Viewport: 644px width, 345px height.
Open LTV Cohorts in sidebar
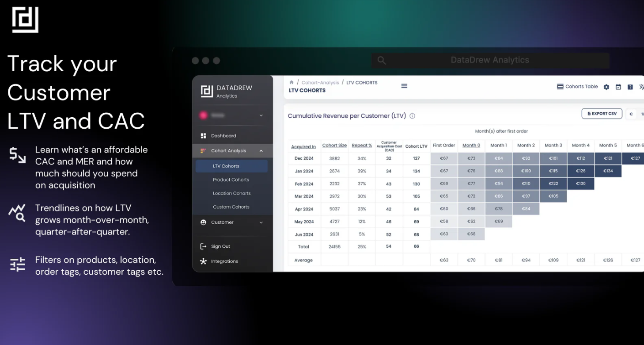pos(231,166)
